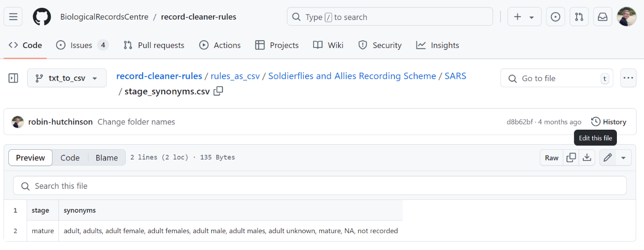This screenshot has height=250, width=644.
Task: Open Soldierflies and Allies Recording Scheme folder
Action: pyautogui.click(x=352, y=76)
